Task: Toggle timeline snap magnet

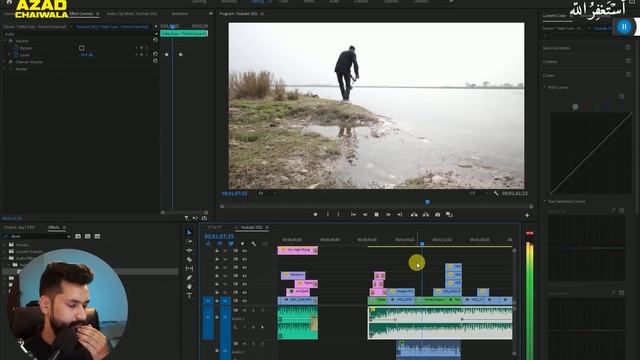Action: click(220, 244)
